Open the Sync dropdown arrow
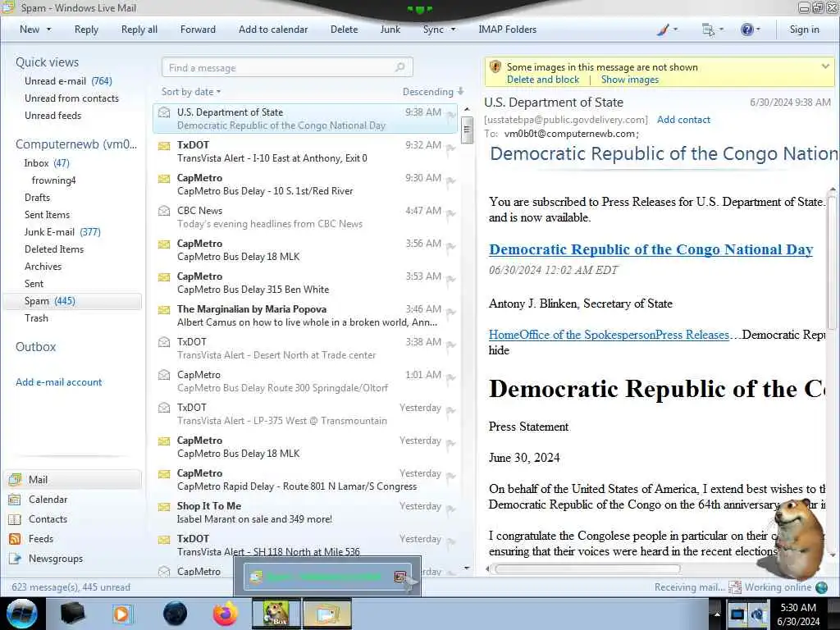840x630 pixels. 453,30
